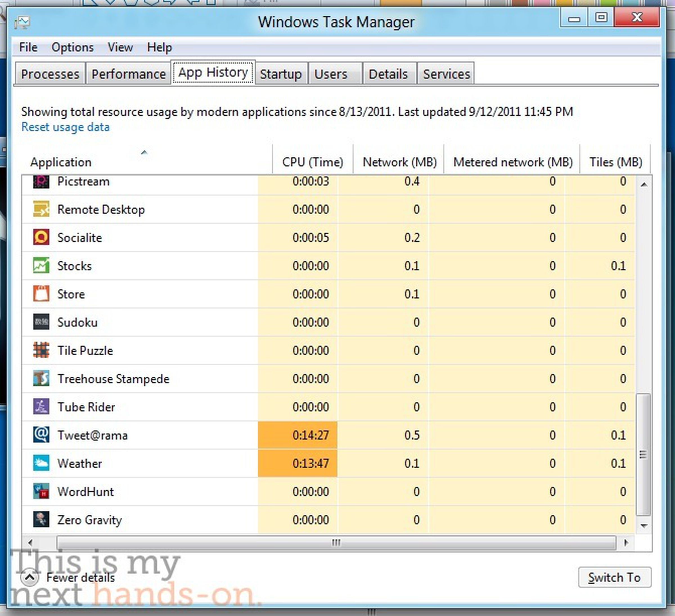The height and width of the screenshot is (616, 675).
Task: Click Tweet@rama network value 0.5
Action: click(412, 435)
